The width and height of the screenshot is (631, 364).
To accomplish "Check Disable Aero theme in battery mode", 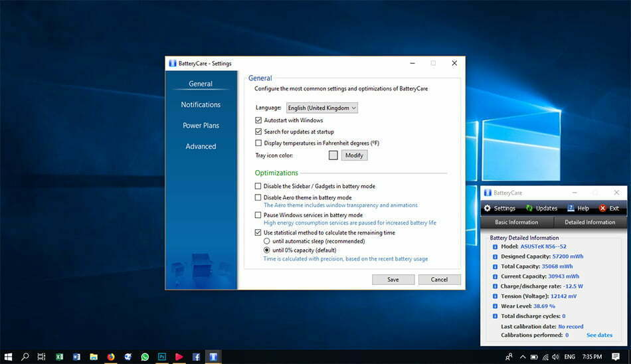I will (258, 197).
